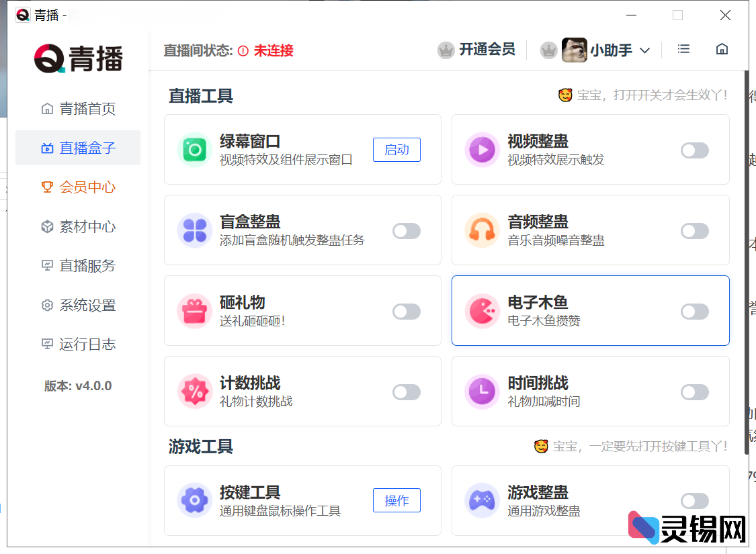The width and height of the screenshot is (756, 554).
Task: Click the 视频整蛊 play icon
Action: [x=482, y=149]
